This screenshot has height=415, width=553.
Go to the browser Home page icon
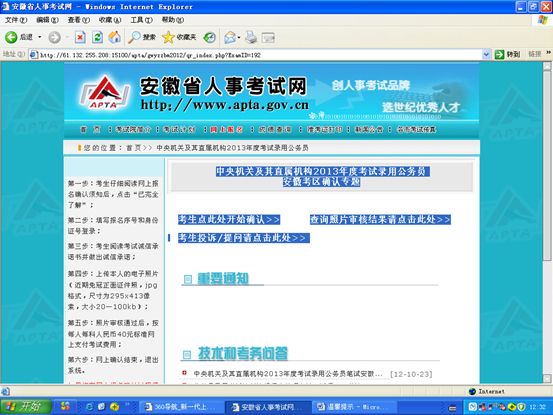pyautogui.click(x=115, y=37)
